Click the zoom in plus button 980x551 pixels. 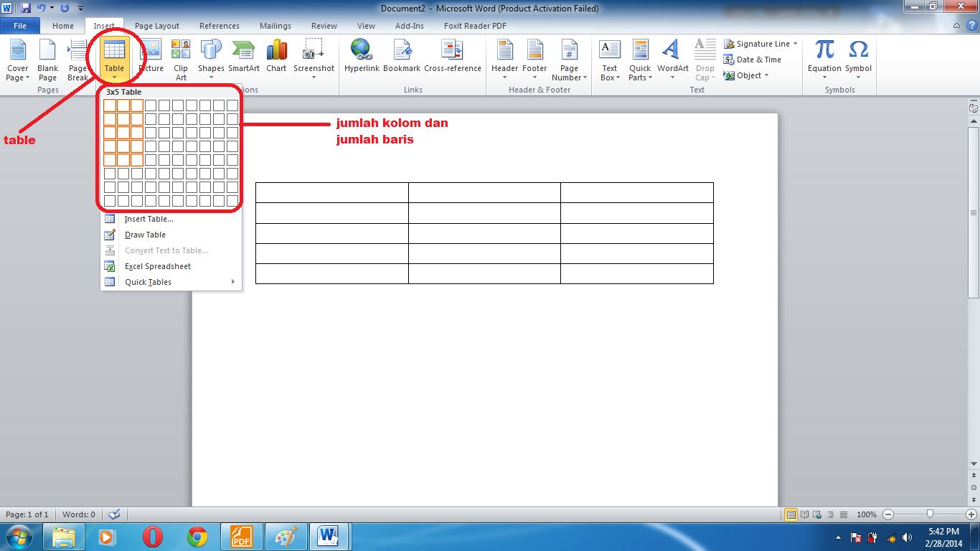[971, 514]
